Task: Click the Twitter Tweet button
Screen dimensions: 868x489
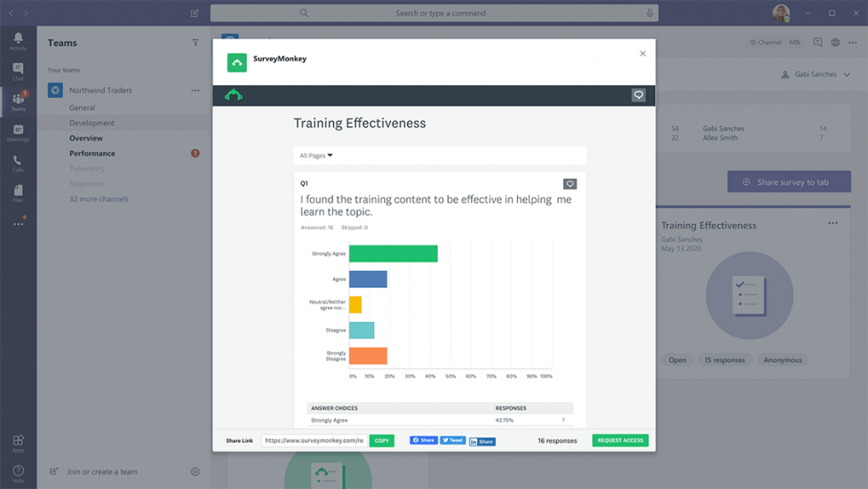Action: coord(453,440)
